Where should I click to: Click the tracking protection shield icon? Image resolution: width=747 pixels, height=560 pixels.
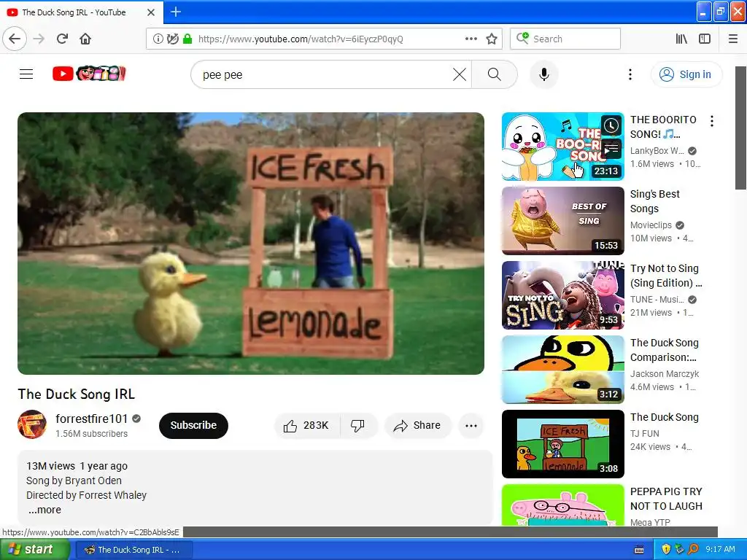click(x=172, y=39)
